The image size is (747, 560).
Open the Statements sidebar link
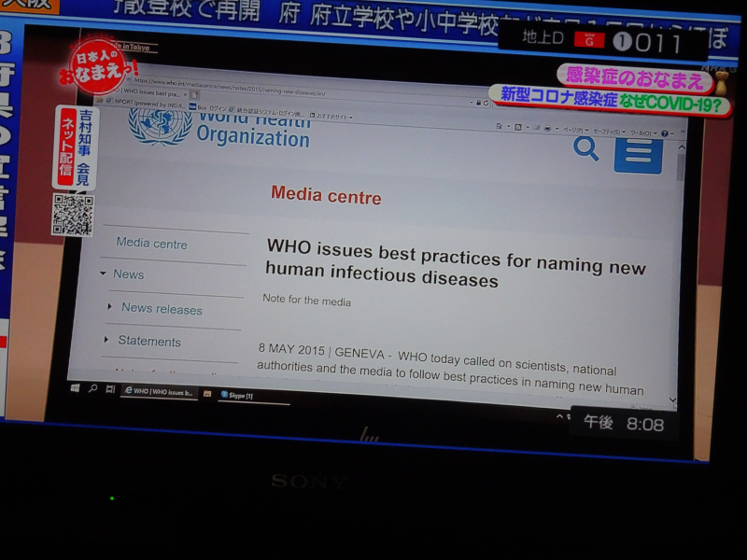(x=149, y=341)
